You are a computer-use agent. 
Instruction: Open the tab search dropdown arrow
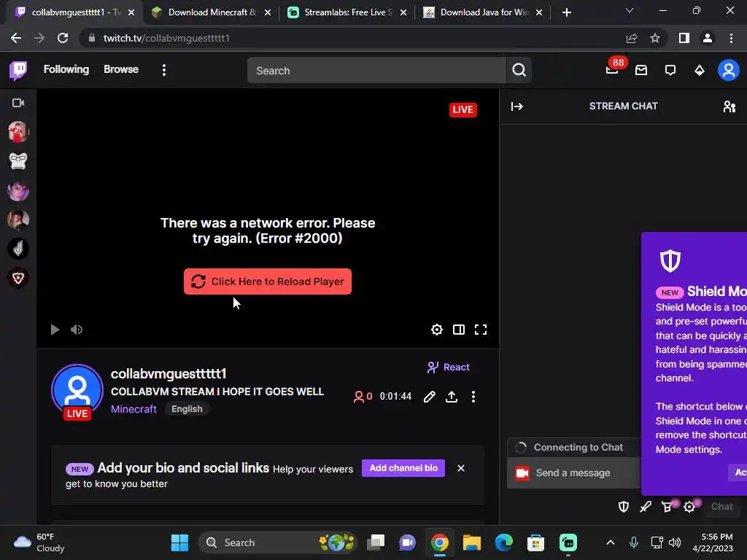point(630,10)
